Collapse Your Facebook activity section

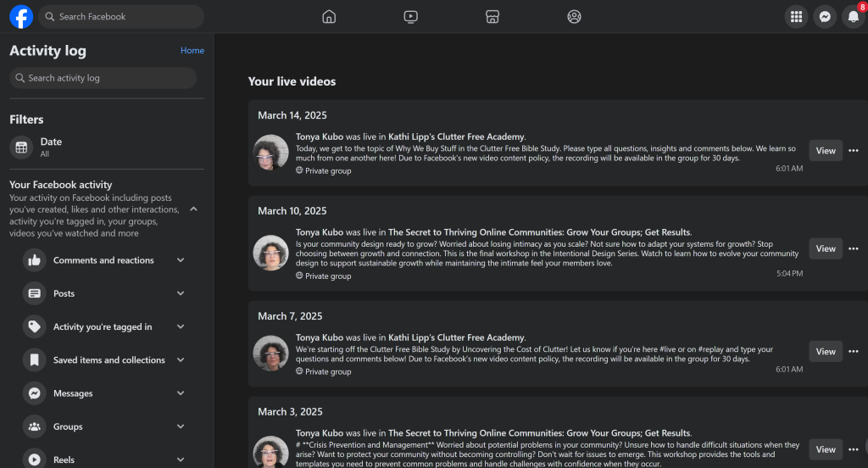point(194,209)
